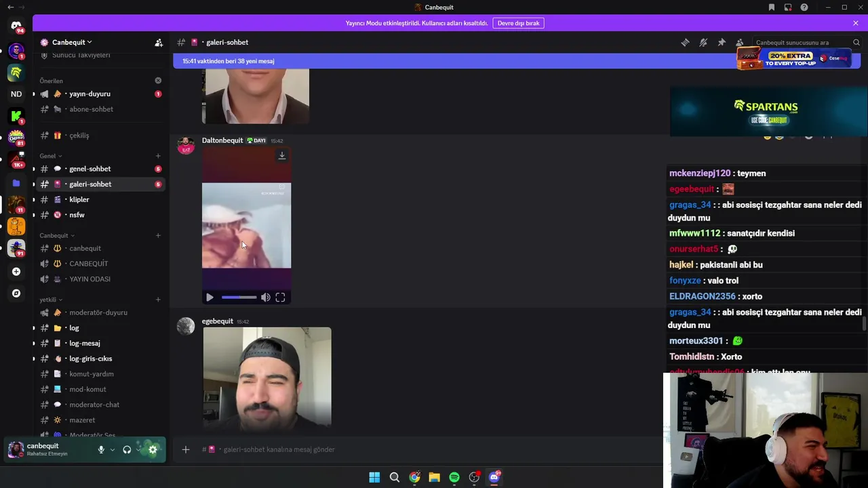The width and height of the screenshot is (868, 488).
Task: Collapse the Genel category
Action: point(50,156)
